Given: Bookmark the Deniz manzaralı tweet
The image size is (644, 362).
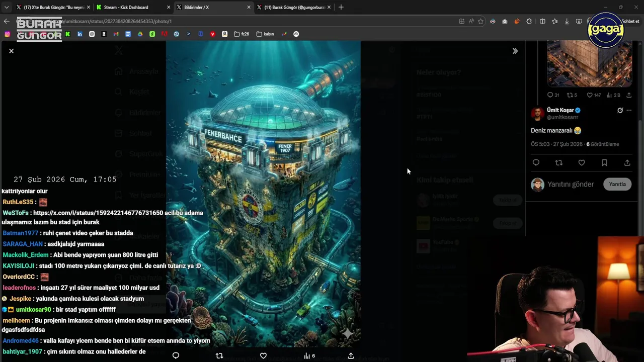Looking at the screenshot, I should [604, 163].
